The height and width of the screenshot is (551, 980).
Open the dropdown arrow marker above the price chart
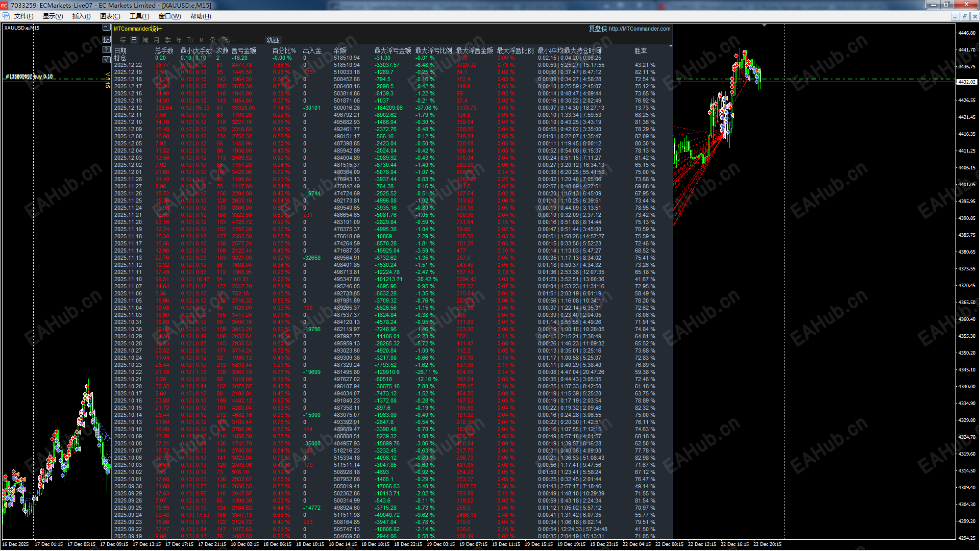[x=764, y=24]
